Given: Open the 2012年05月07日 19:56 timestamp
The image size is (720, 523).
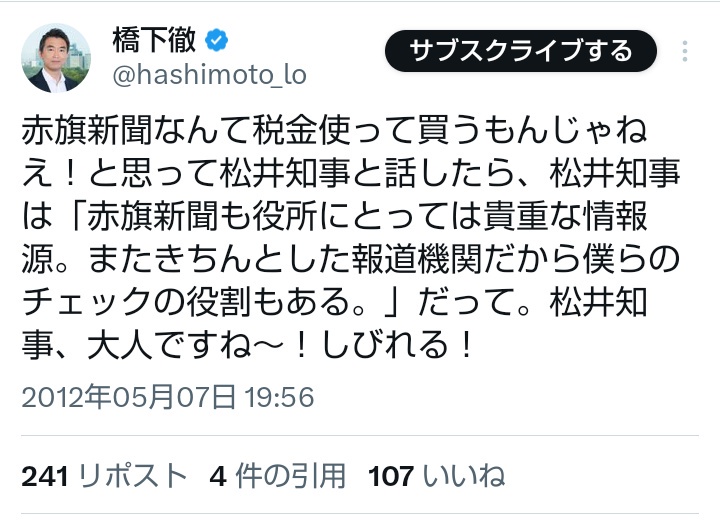Looking at the screenshot, I should tap(168, 398).
